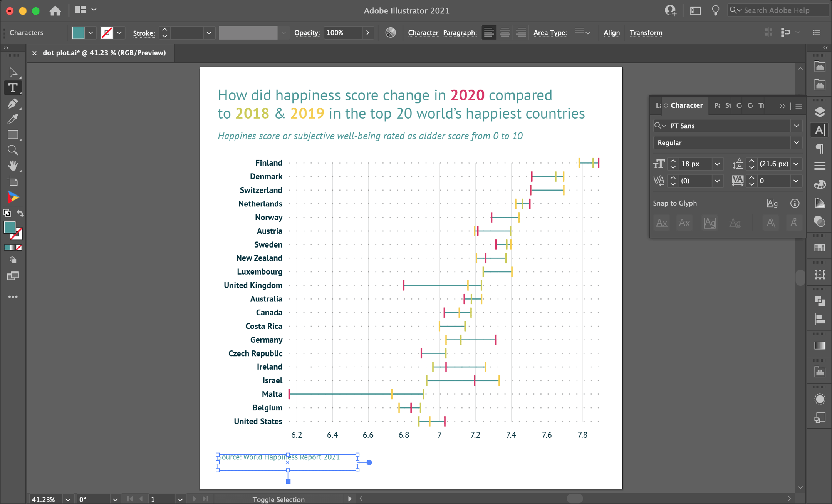Grab the Hand tool
The image size is (832, 504).
coord(13,166)
